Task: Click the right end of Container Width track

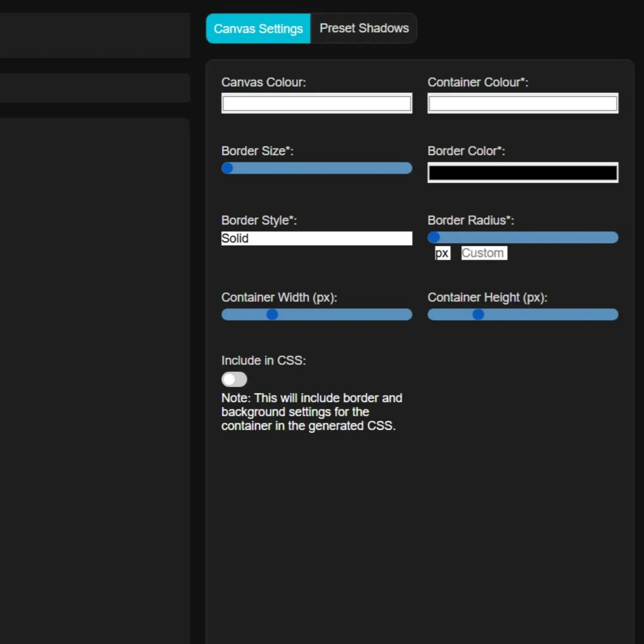Action: pyautogui.click(x=407, y=315)
